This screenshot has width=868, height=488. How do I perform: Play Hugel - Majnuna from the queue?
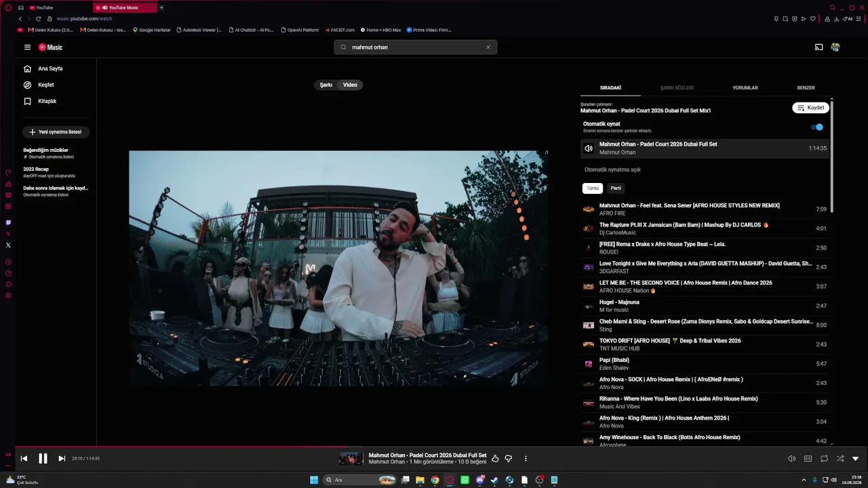click(705, 306)
